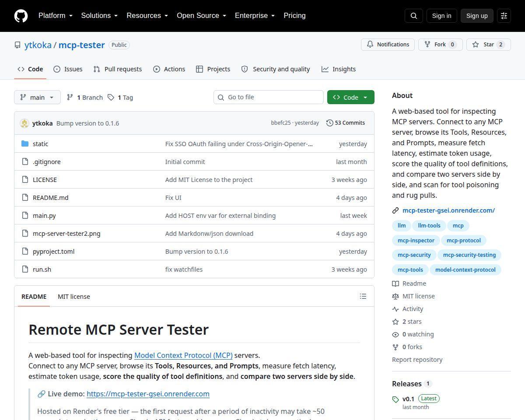Open the Model Context Protocol (MCP) link
Image resolution: width=525 pixels, height=420 pixels.
click(183, 356)
